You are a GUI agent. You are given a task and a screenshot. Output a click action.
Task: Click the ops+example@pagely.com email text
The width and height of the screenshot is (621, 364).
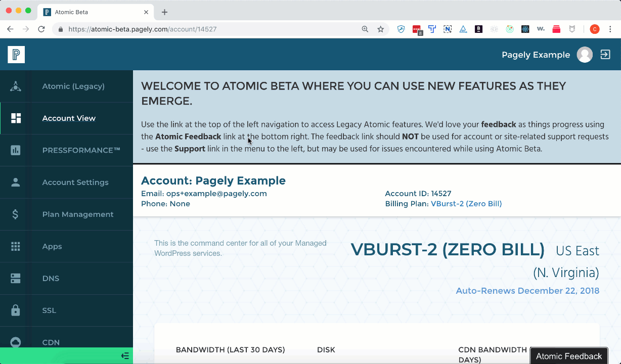pos(216,194)
